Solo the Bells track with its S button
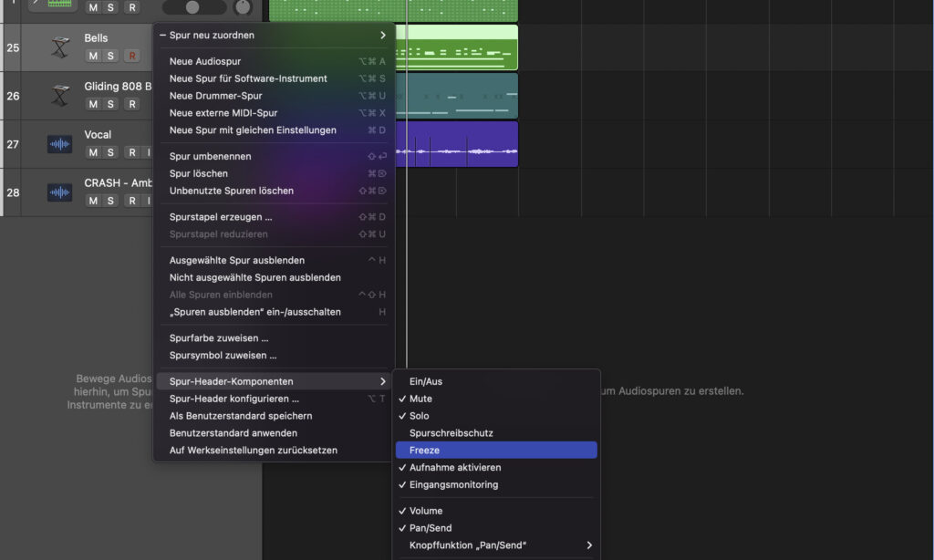934x560 pixels. pos(110,56)
